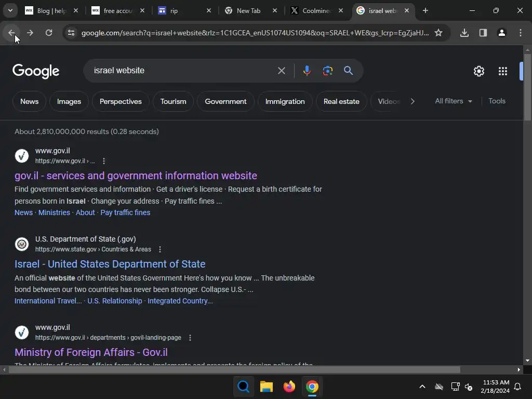Click the address bar URL
Screen dimensions: 532x399
255,33
